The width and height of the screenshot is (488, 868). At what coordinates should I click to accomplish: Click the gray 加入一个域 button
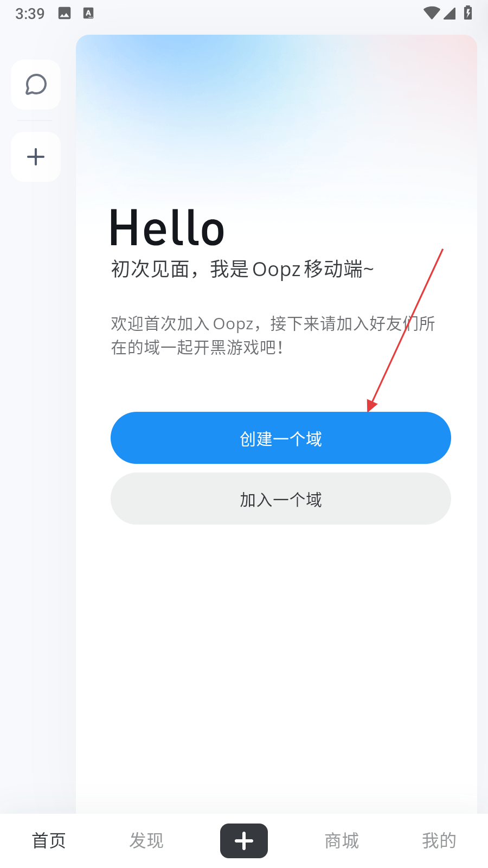click(281, 499)
